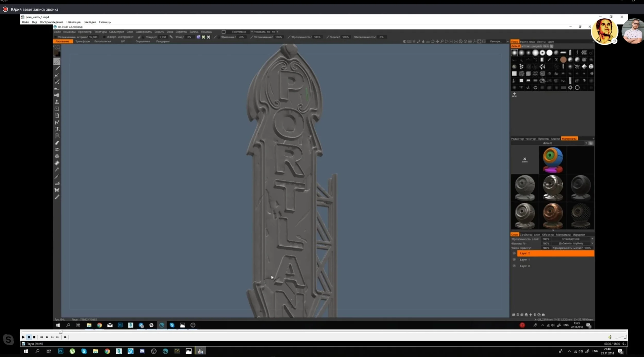Enable the invert tool checkbox
This screenshot has width=644, height=357.
tap(104, 37)
